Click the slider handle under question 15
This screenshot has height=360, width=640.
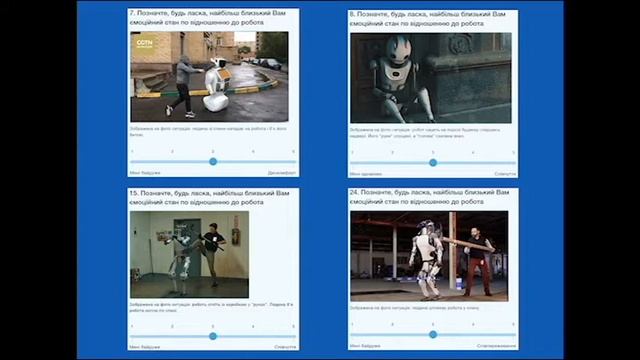tap(213, 336)
